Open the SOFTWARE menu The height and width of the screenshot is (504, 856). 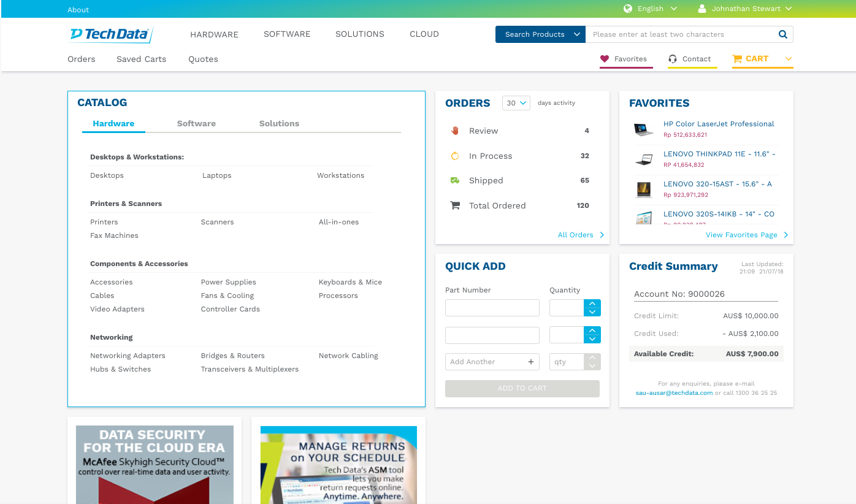pos(287,34)
